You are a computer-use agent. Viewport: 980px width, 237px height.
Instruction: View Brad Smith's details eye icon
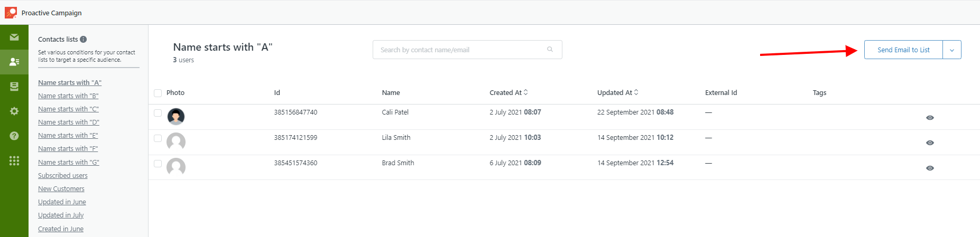tap(930, 168)
